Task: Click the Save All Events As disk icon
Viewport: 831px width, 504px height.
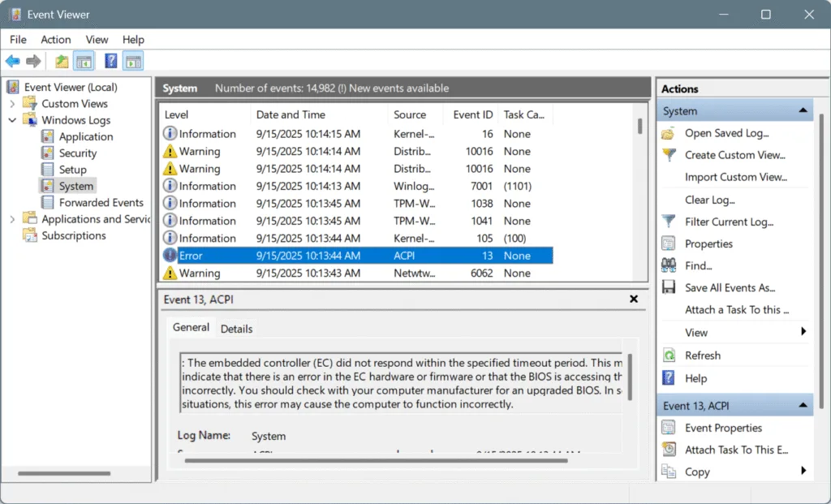Action: [668, 286]
